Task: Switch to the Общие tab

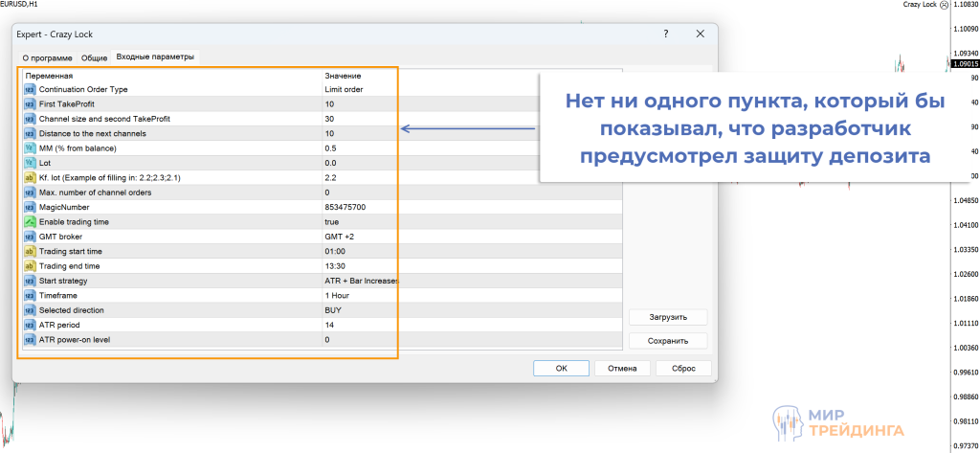Action: pos(95,58)
